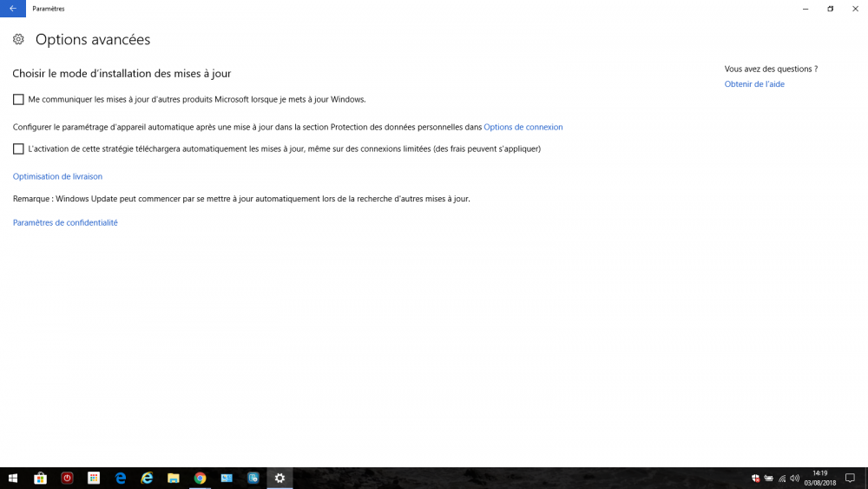The height and width of the screenshot is (489, 868).
Task: Close the Paramètres window
Action: tap(855, 9)
